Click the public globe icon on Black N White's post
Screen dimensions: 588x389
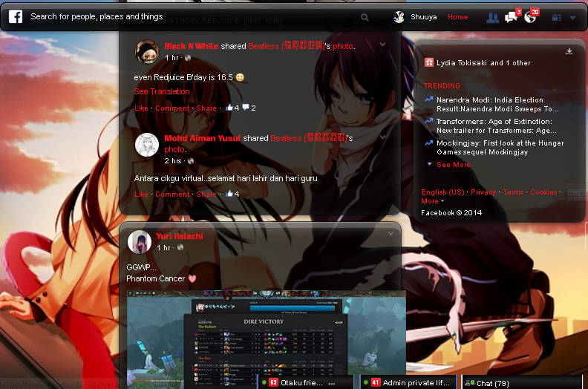pos(188,58)
